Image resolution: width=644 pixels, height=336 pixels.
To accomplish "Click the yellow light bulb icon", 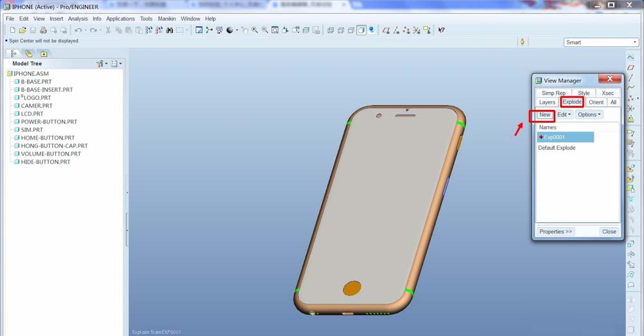I will 522,42.
